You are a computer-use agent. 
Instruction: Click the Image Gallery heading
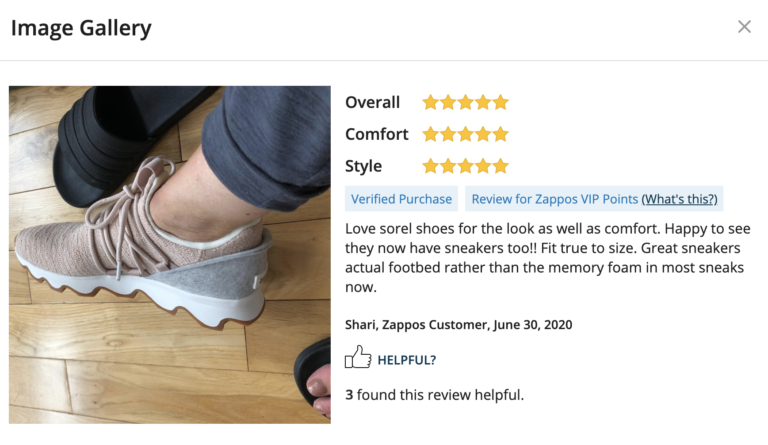[x=81, y=28]
